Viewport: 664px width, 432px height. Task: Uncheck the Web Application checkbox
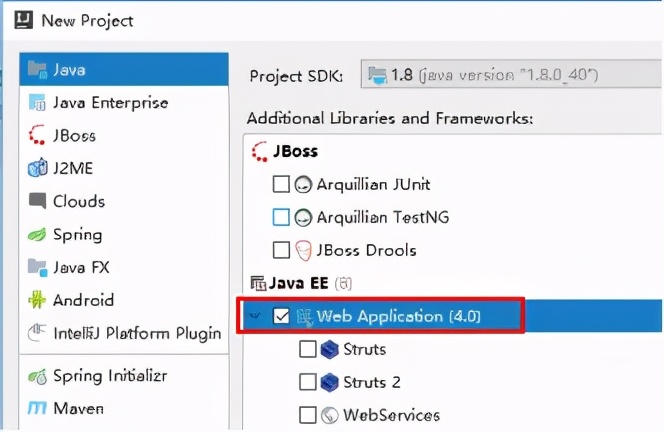[281, 316]
